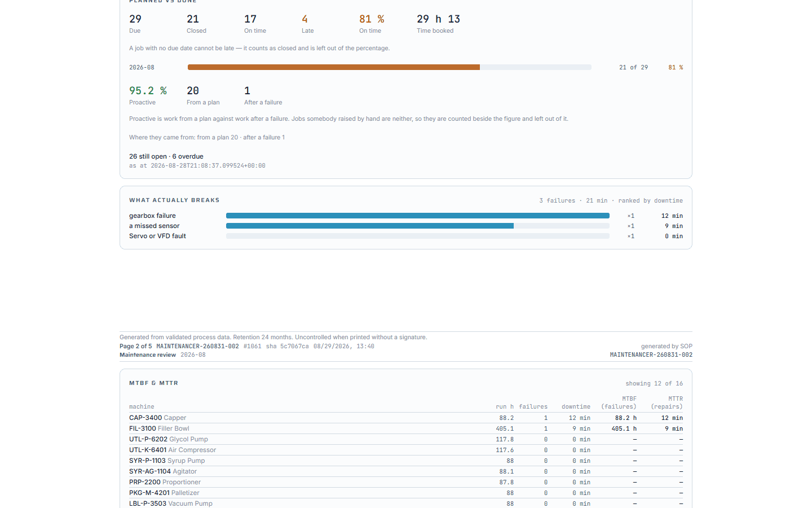
Task: Click '26 still open · 6 overdue' text
Action: click(x=166, y=156)
